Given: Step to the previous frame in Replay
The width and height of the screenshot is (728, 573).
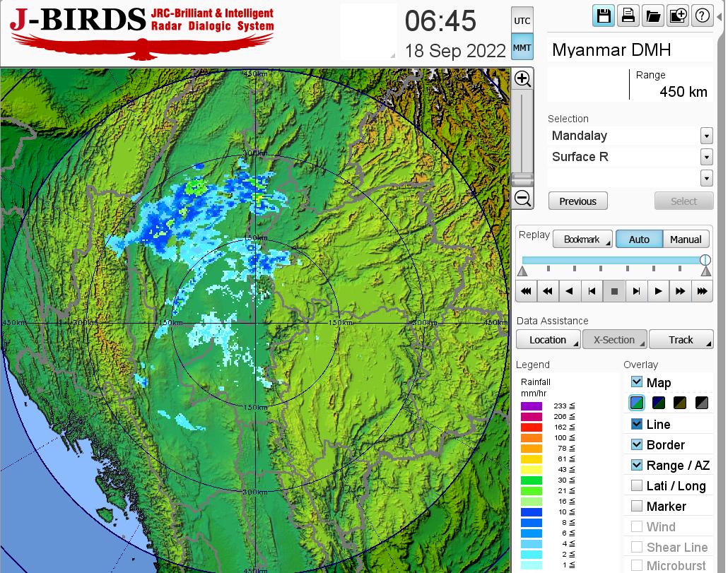Looking at the screenshot, I should coord(592,290).
